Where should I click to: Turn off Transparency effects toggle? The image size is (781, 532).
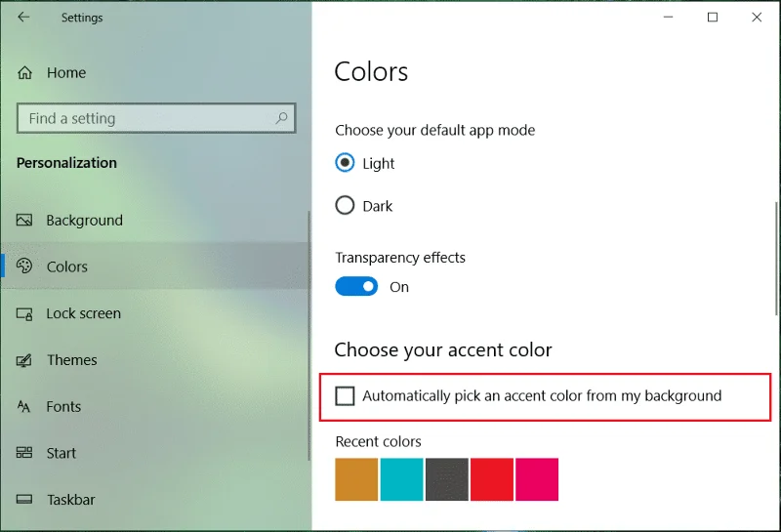click(356, 286)
